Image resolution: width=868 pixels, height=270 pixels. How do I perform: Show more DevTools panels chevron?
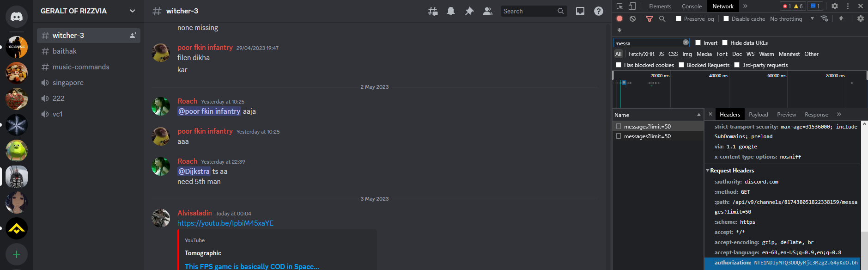pos(745,6)
